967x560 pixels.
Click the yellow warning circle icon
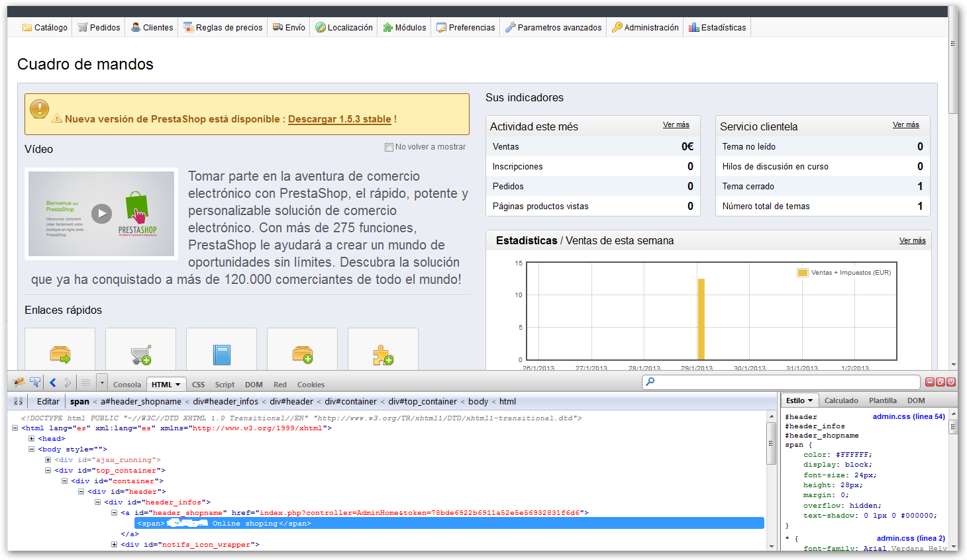[x=40, y=109]
